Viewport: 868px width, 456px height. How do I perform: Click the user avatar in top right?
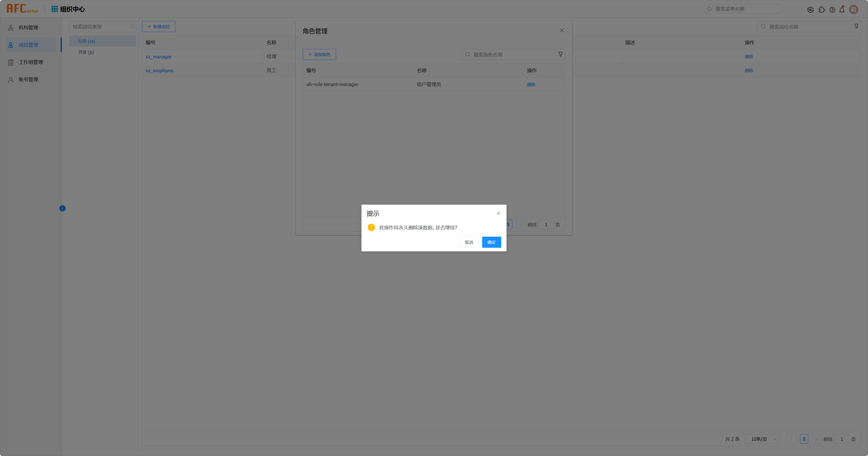[853, 10]
